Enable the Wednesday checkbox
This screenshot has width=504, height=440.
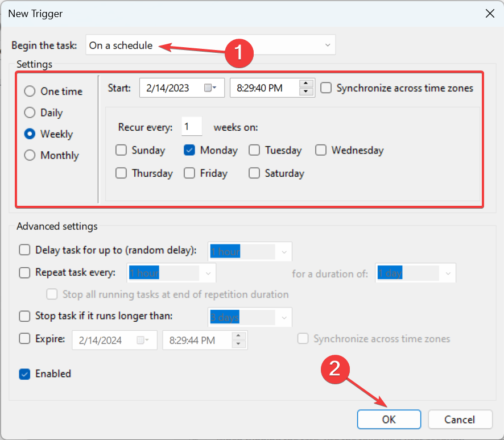[321, 150]
